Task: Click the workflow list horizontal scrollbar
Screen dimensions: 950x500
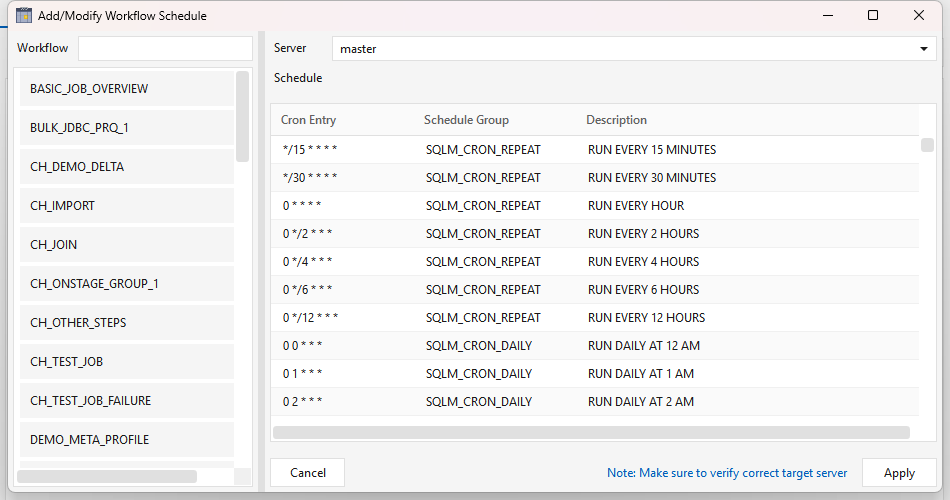Action: point(107,476)
